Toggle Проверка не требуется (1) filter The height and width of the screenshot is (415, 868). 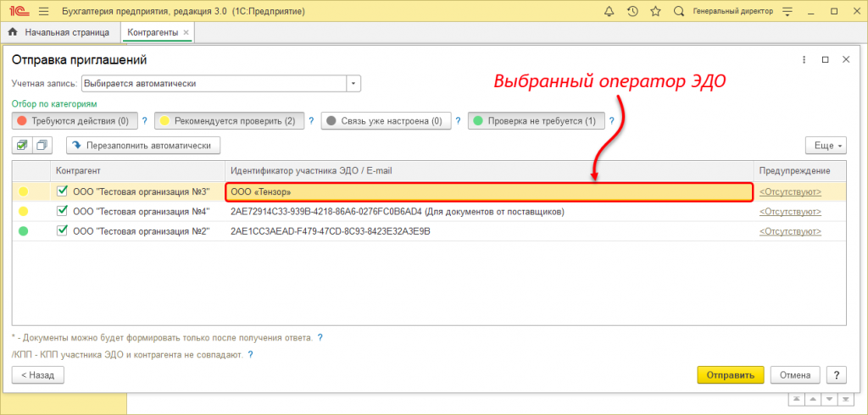(x=536, y=120)
